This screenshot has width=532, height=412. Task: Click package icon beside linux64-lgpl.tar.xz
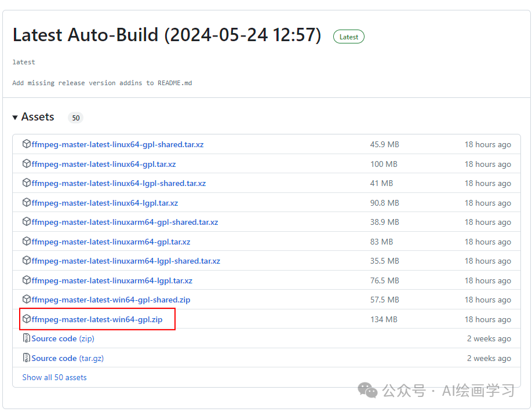tap(27, 203)
